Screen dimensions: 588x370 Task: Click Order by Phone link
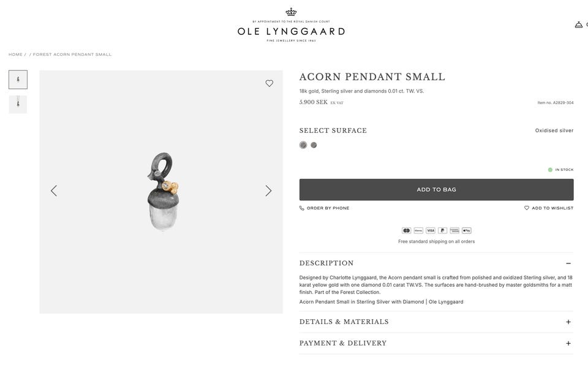click(325, 208)
